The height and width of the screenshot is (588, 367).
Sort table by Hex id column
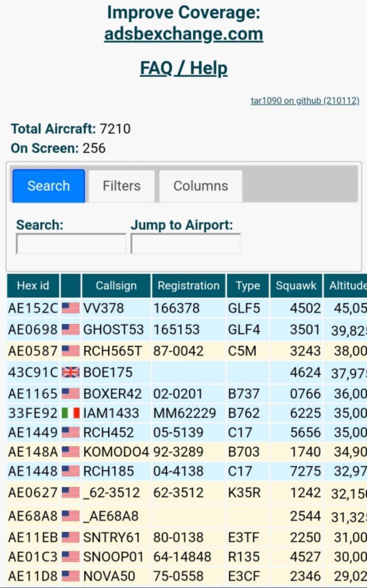click(x=33, y=286)
